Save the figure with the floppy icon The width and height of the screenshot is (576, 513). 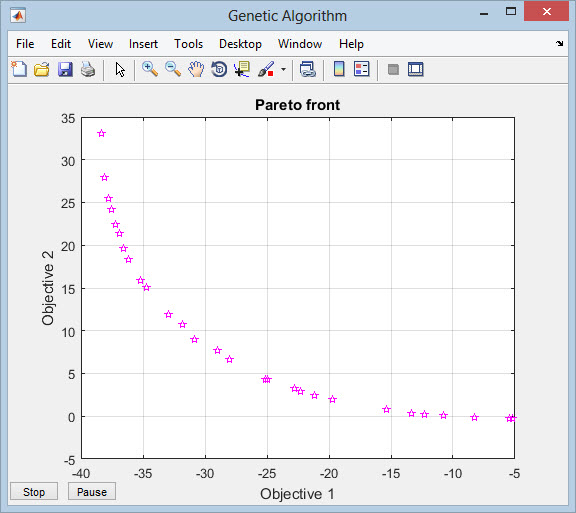[65, 69]
